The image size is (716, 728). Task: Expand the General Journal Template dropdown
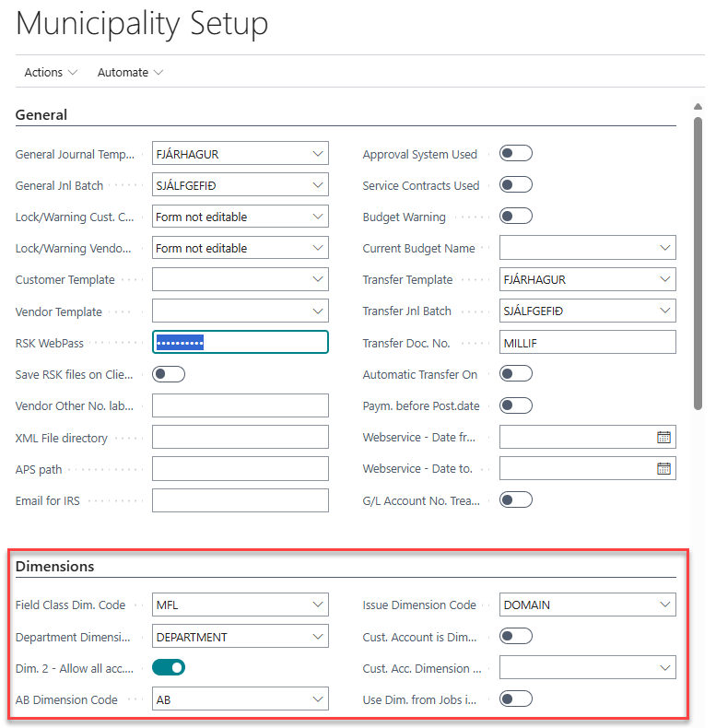pos(318,154)
